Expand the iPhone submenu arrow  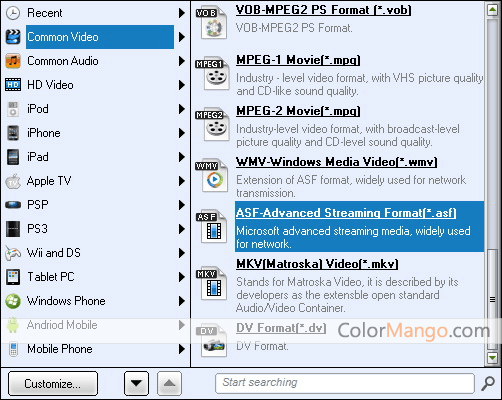coord(182,133)
